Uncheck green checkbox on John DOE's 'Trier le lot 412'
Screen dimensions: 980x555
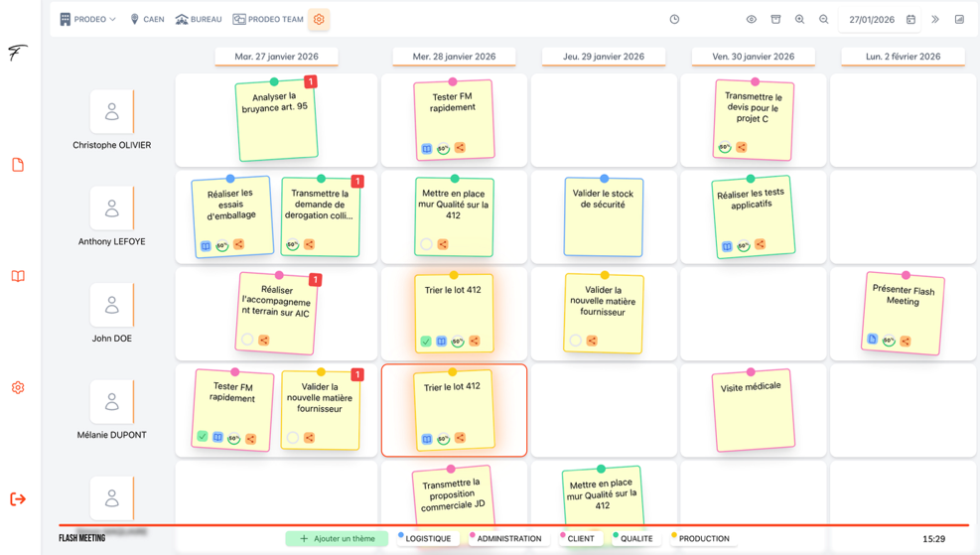click(x=426, y=342)
